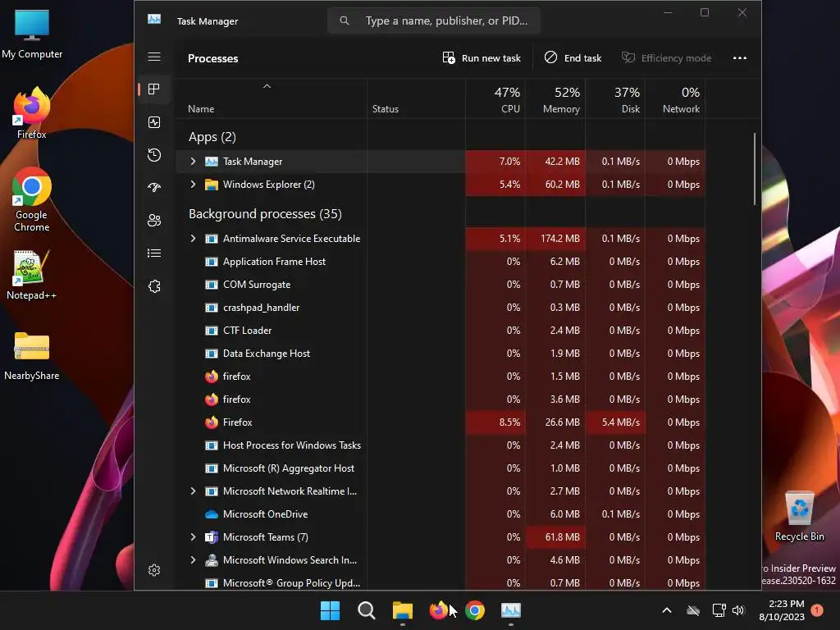This screenshot has height=630, width=840.
Task: Select the COM Surrogate process row
Action: click(x=440, y=285)
